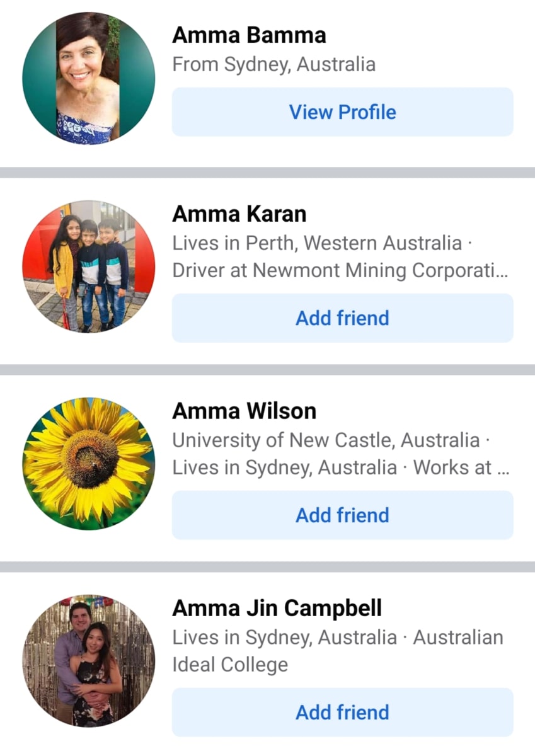Viewport: 535px width, 756px height.
Task: Tap the 'Lives in Sydney, Australia' text under Amma Wilson
Action: click(x=285, y=468)
